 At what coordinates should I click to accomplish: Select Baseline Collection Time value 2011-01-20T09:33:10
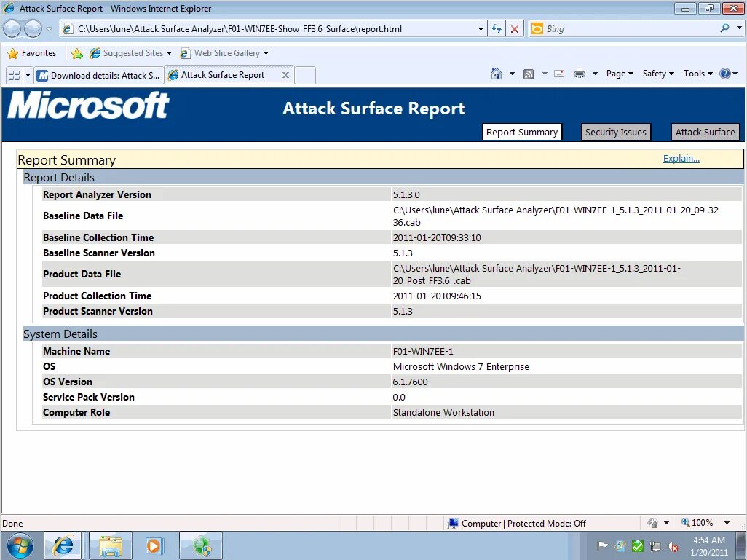click(437, 237)
